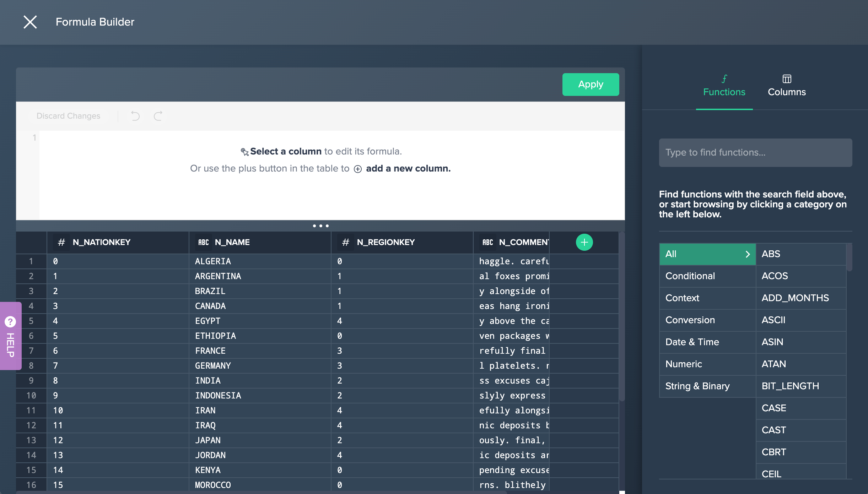Click the green plus icon to add a column
This screenshot has width=868, height=494.
point(584,242)
